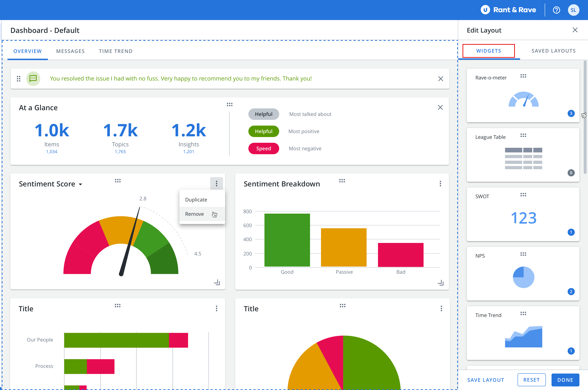
Task: Click the Rave-o-meter widget drag handle
Action: tap(523, 76)
